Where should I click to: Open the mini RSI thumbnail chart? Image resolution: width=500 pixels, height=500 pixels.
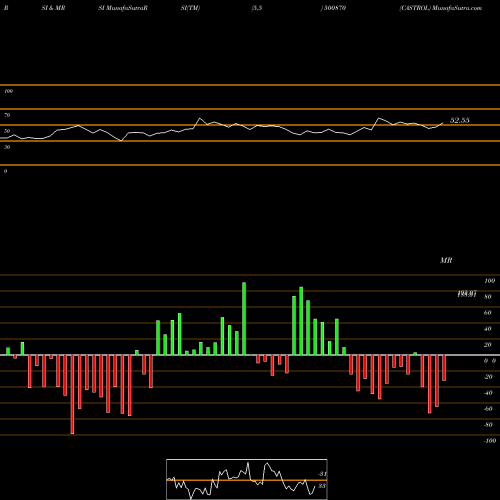click(x=247, y=479)
